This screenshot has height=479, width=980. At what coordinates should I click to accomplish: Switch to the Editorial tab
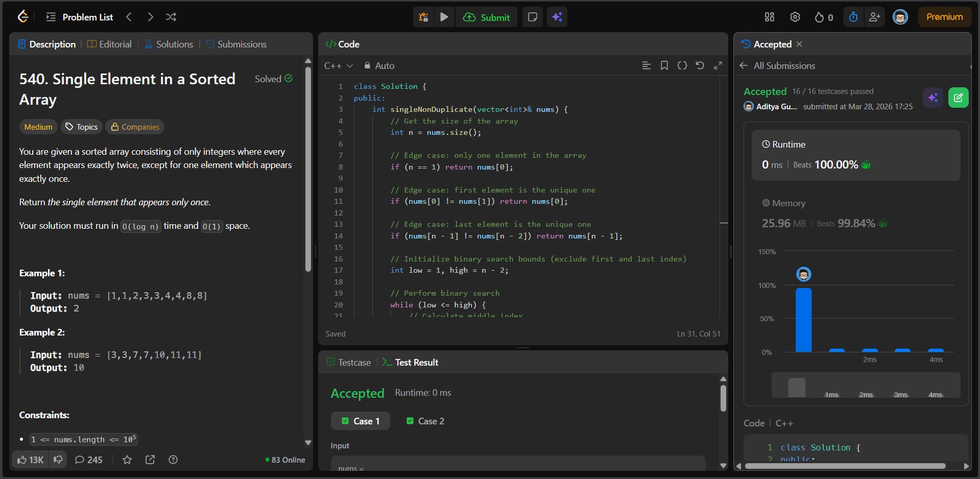tap(109, 44)
